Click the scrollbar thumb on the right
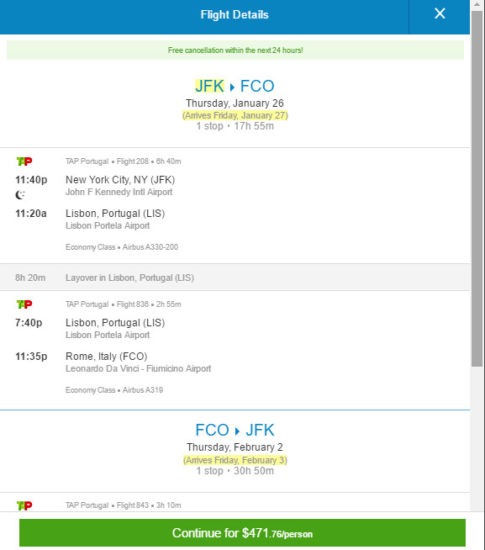Viewport: 485px width, 550px height. point(477,189)
